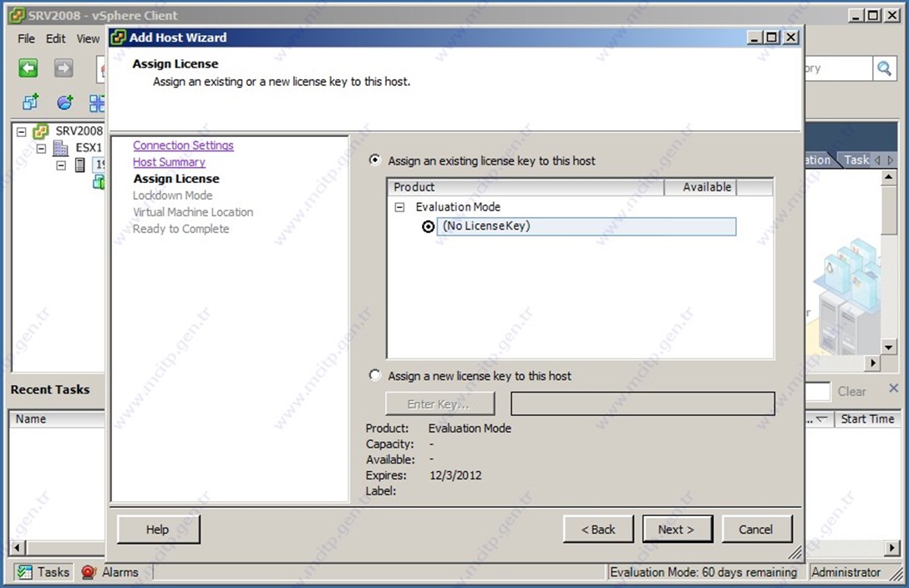The height and width of the screenshot is (588, 909).
Task: Select Assign an existing license key option
Action: click(x=375, y=160)
